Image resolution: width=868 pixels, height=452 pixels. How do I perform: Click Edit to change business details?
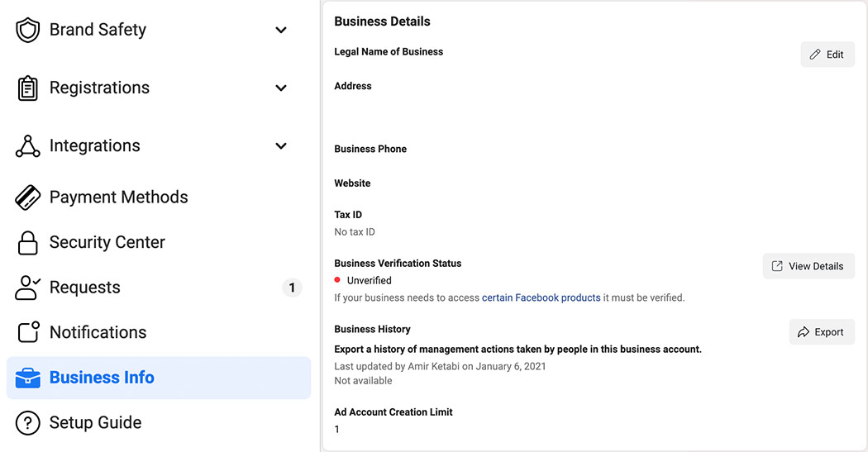pos(827,55)
